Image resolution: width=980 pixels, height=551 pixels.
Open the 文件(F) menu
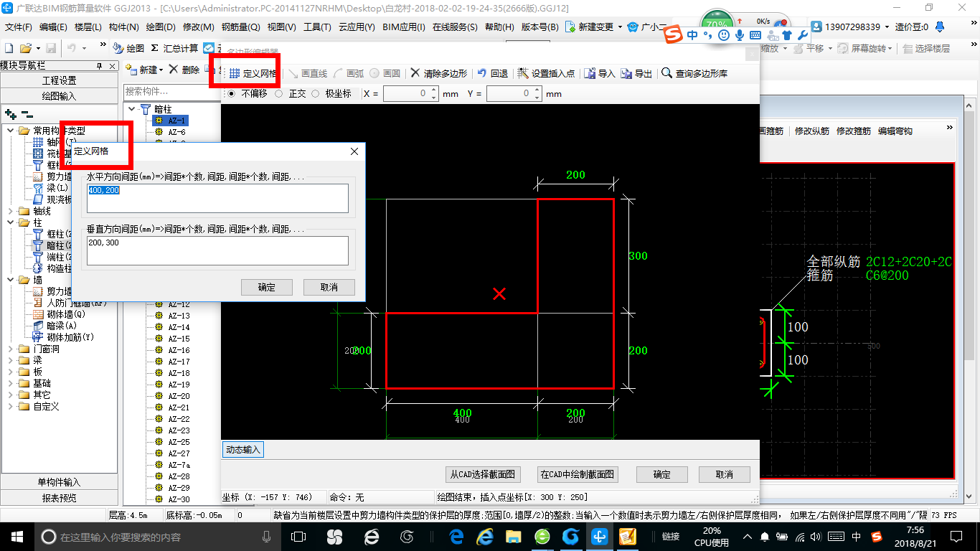pos(19,27)
